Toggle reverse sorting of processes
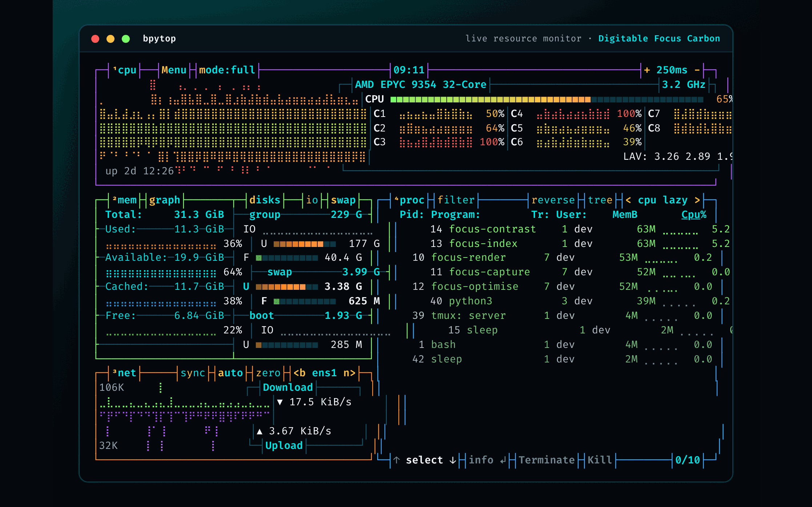The height and width of the screenshot is (507, 812). pos(553,200)
